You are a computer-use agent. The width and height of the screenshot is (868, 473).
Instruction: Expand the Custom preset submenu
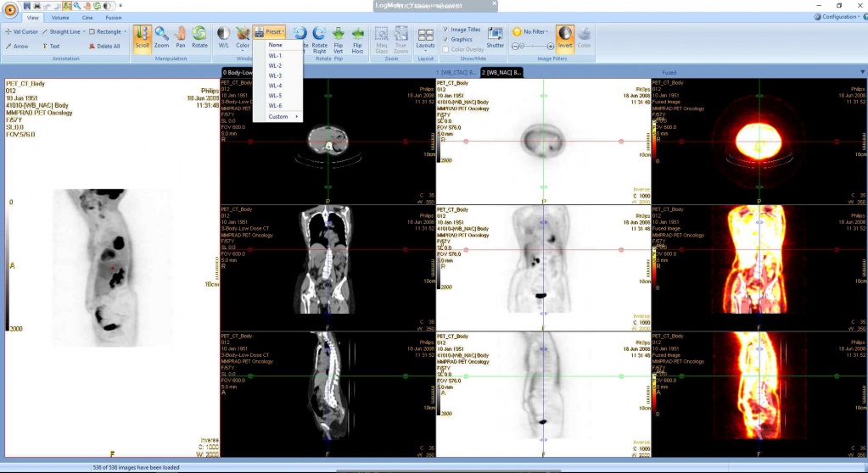coord(283,116)
